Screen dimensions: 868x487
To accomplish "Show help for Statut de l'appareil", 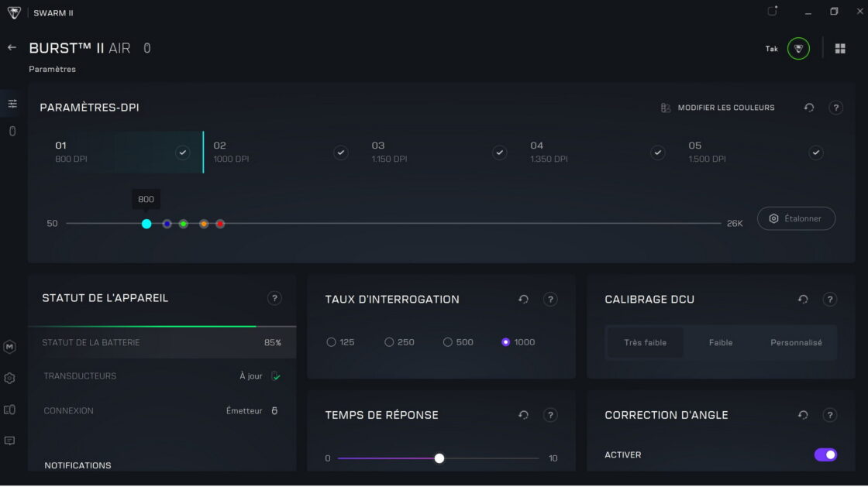I will pyautogui.click(x=274, y=299).
